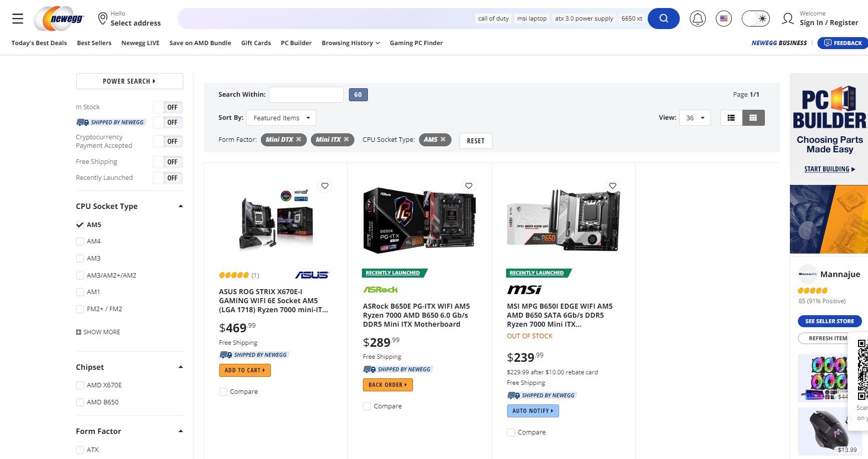
Task: Remove the Mini ITX filter
Action: tap(346, 139)
